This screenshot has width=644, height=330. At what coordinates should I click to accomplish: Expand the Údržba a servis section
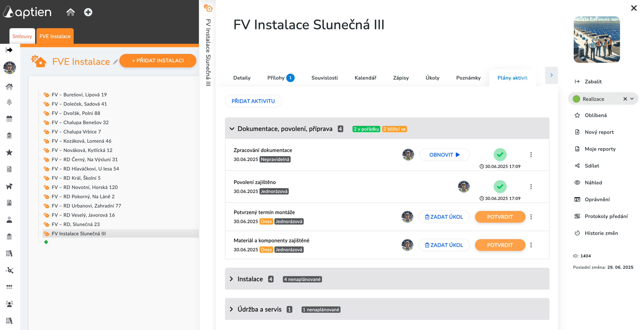[231, 309]
